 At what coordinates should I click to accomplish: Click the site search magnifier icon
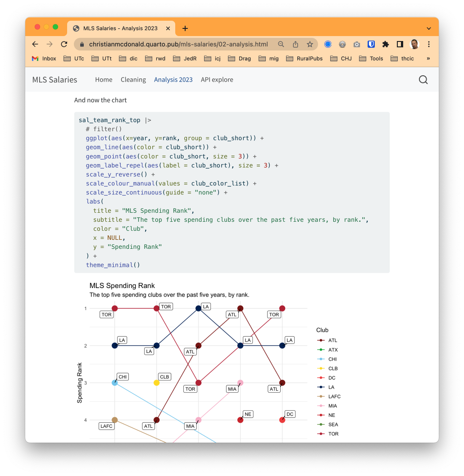[x=423, y=80]
